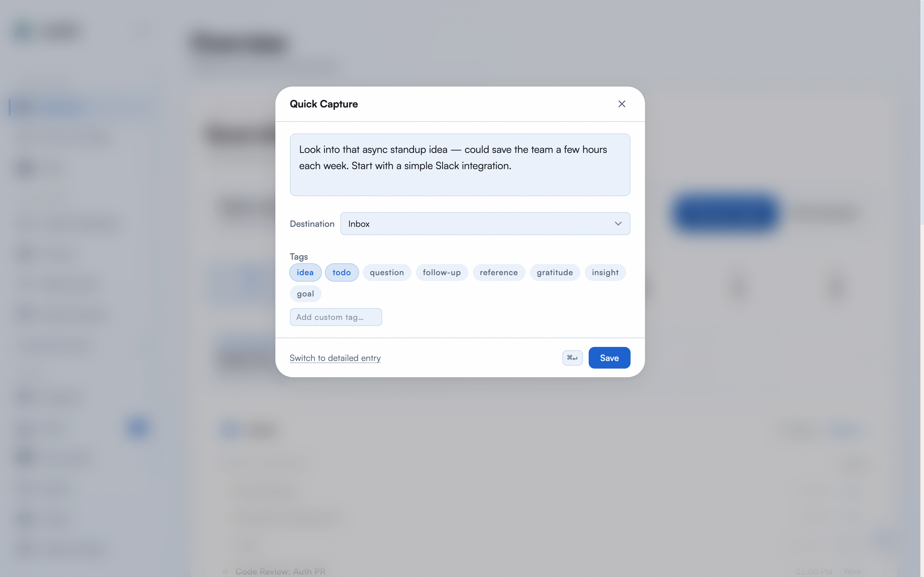Screen dimensions: 924x577
Task: Expand the Inbox selector chevron
Action: 618,224
